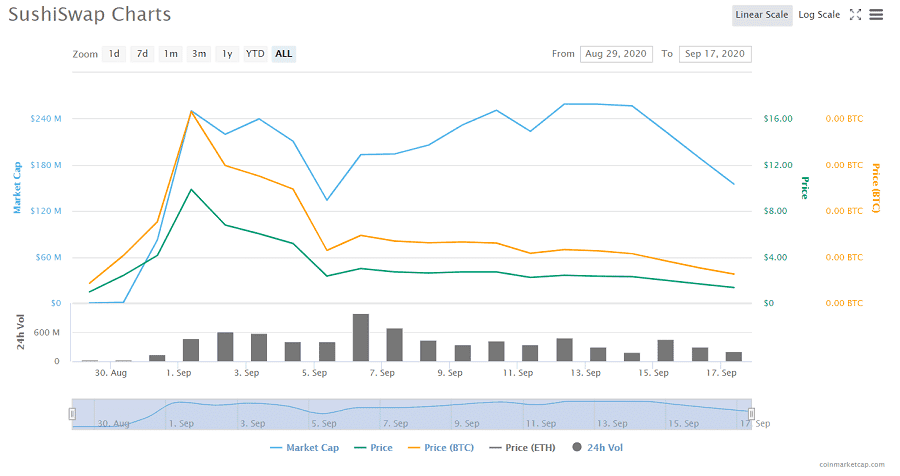Click the $180 M market cap axis label

click(46, 165)
